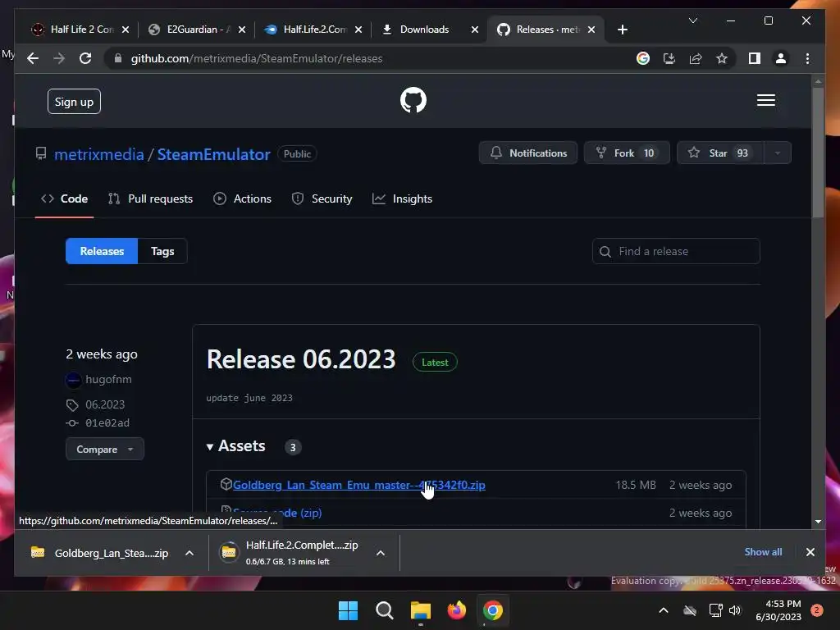This screenshot has width=840, height=630.
Task: Open Windows taskbar search
Action: tap(384, 610)
